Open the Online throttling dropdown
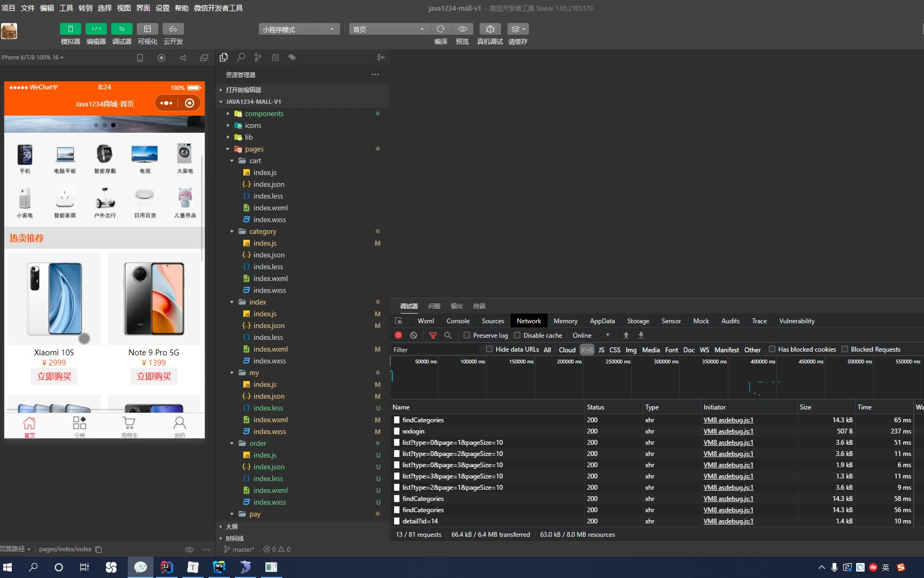 click(x=591, y=335)
